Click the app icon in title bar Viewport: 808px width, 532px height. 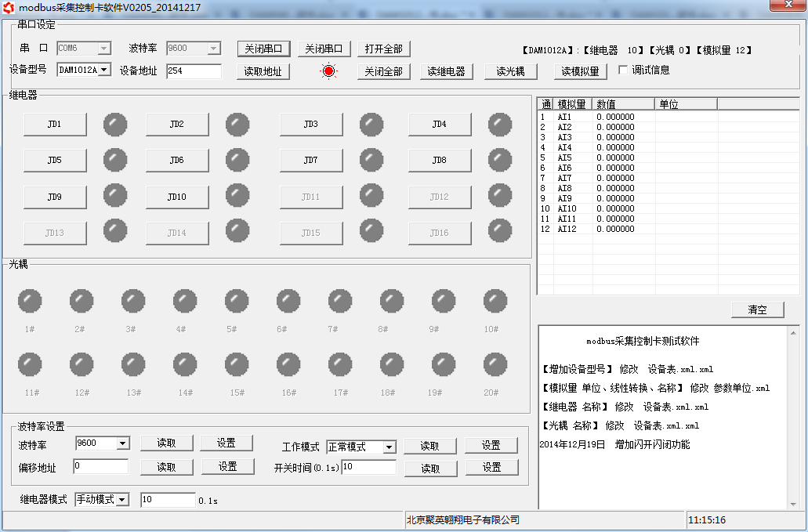(9, 7)
